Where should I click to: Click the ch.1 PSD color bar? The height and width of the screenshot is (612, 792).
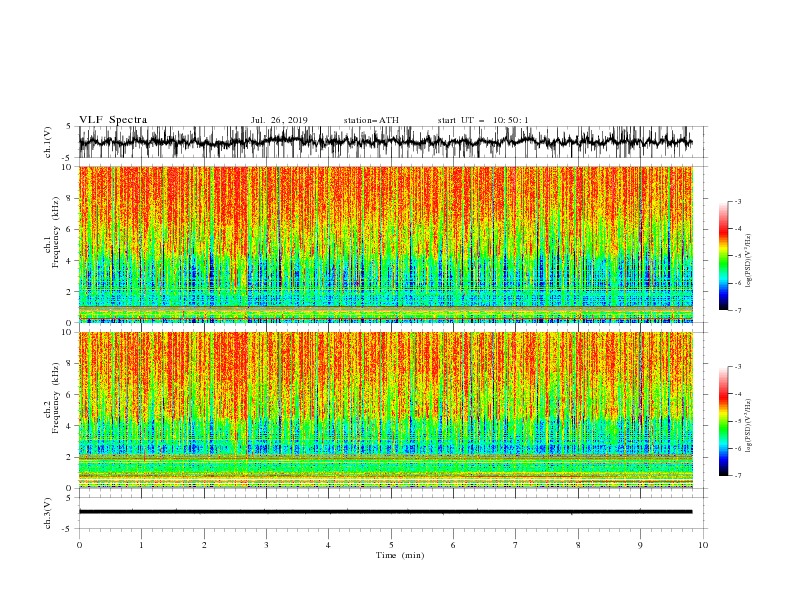(x=723, y=256)
